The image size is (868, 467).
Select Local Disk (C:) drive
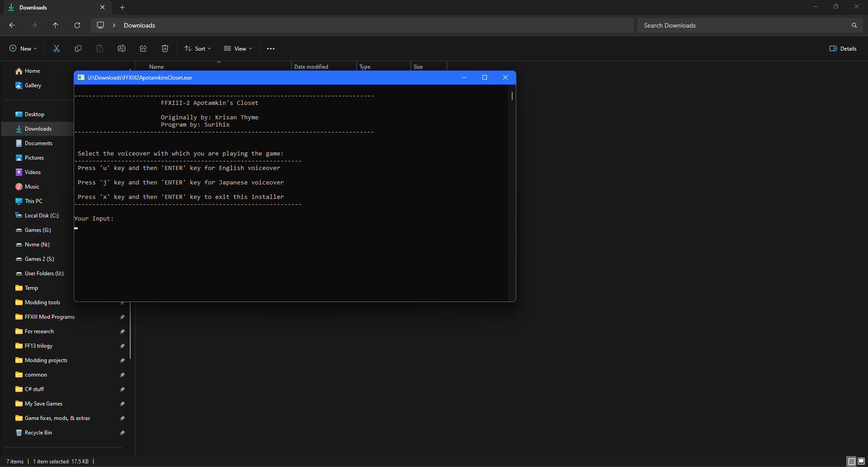pos(42,216)
